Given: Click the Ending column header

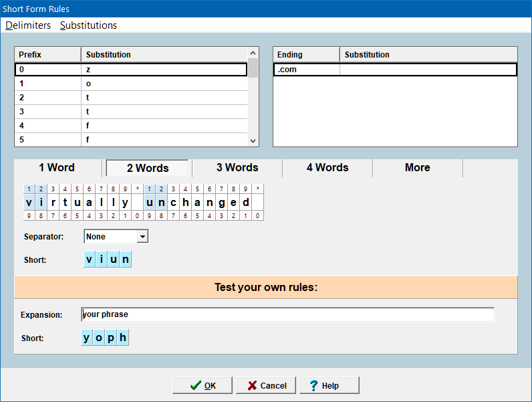Looking at the screenshot, I should coord(306,54).
